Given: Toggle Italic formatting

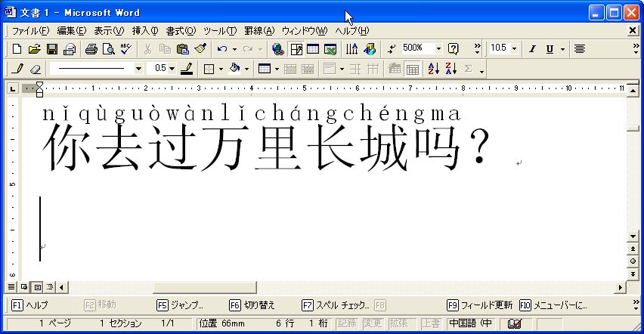Looking at the screenshot, I should [x=532, y=49].
